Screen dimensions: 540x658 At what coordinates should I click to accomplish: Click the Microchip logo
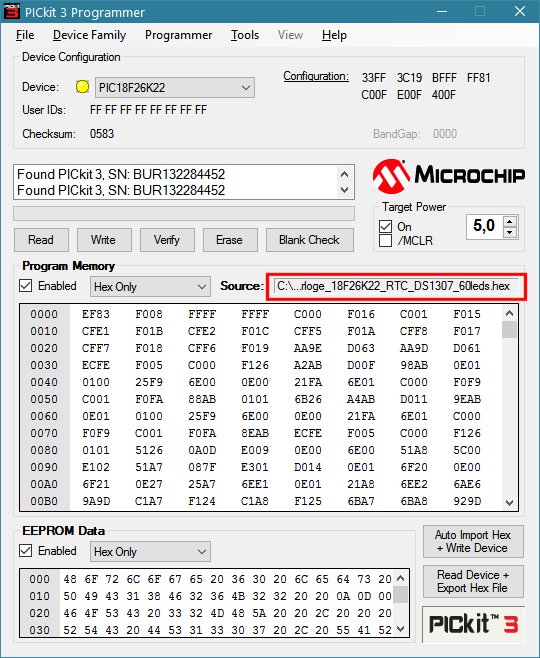[448, 176]
